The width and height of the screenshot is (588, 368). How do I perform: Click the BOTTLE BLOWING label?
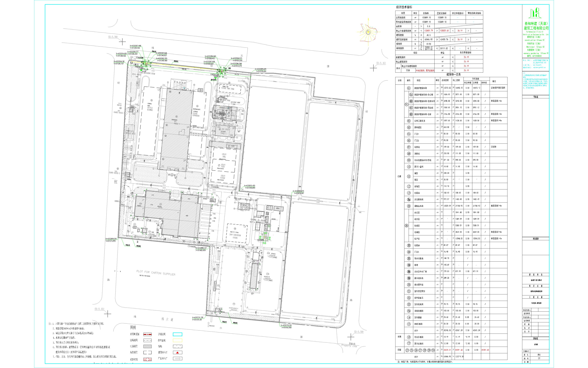pos(150,109)
